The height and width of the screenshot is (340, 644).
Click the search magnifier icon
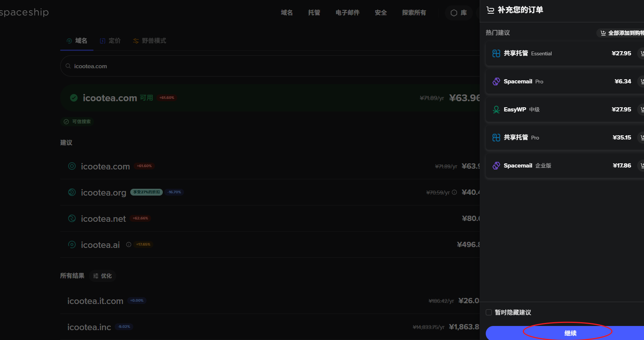coord(68,66)
